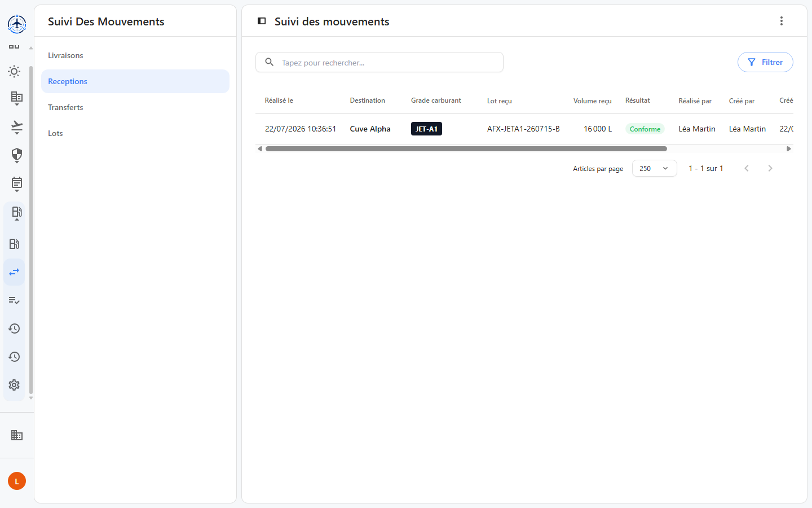812x508 pixels.
Task: Select the fuel pump icon in sidebar
Action: click(x=15, y=244)
